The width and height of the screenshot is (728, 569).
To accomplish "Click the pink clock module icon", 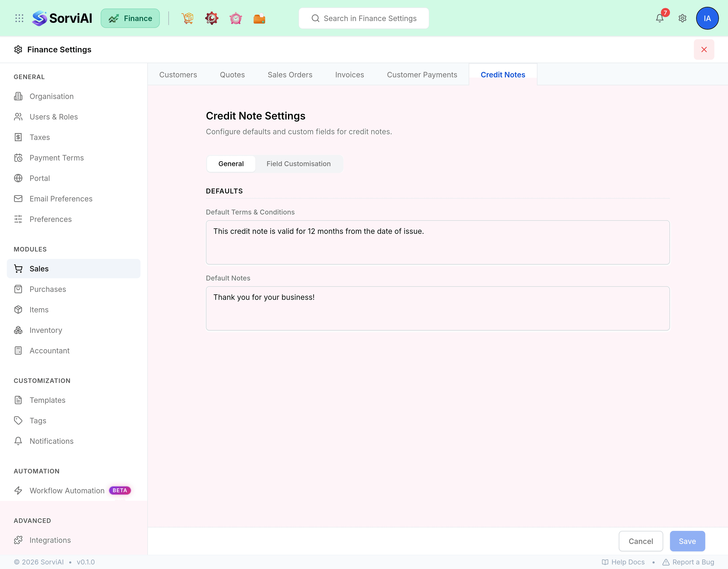I will pyautogui.click(x=236, y=18).
